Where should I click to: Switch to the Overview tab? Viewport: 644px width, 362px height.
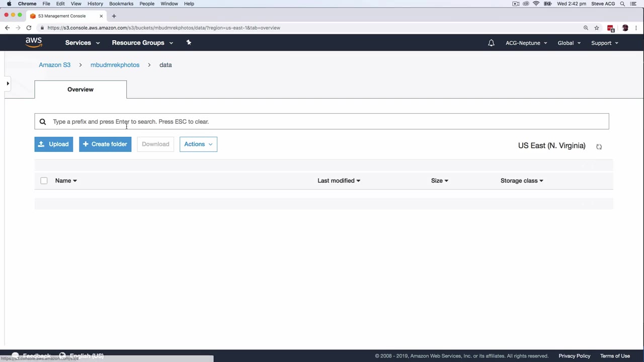pos(80,89)
